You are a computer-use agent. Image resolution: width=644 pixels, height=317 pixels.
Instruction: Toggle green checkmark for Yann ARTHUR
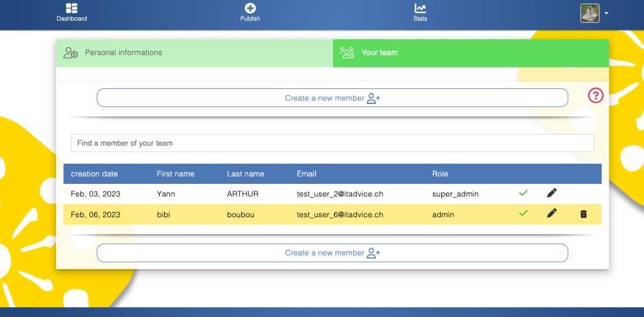(523, 192)
